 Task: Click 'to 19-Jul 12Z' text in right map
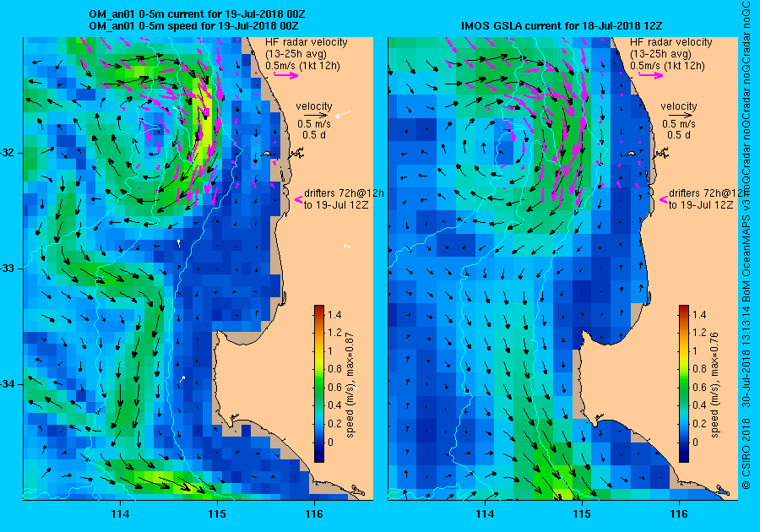701,204
